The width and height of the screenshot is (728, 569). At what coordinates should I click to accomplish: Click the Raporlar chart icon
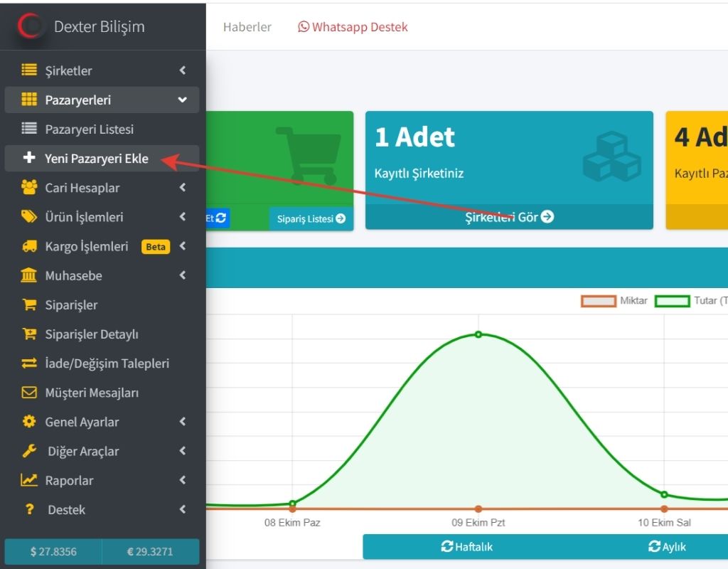point(29,481)
